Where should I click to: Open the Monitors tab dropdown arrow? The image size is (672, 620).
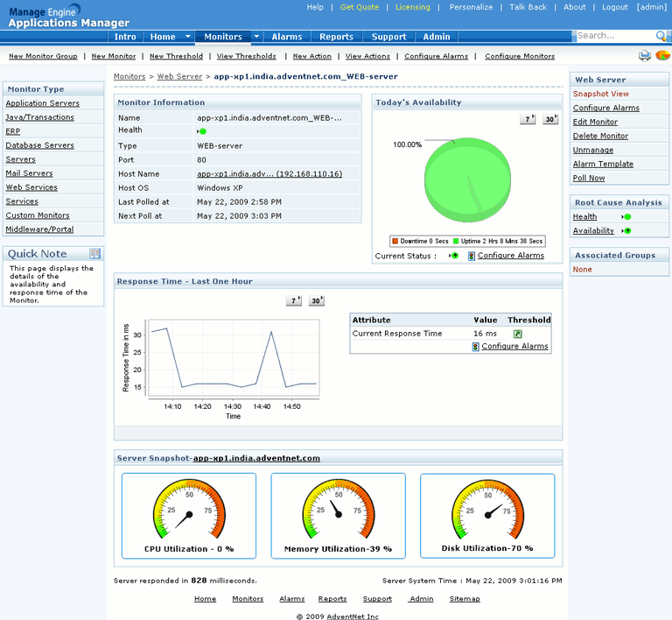256,37
